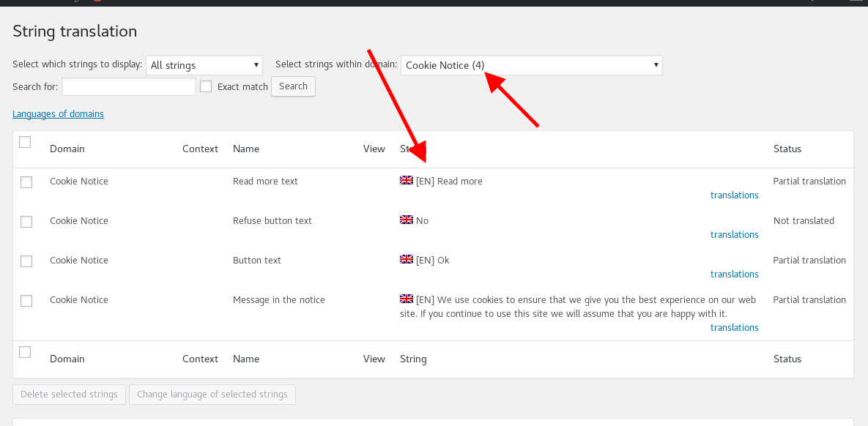
Task: Toggle the select-all checkbox in table footer
Action: [x=25, y=352]
